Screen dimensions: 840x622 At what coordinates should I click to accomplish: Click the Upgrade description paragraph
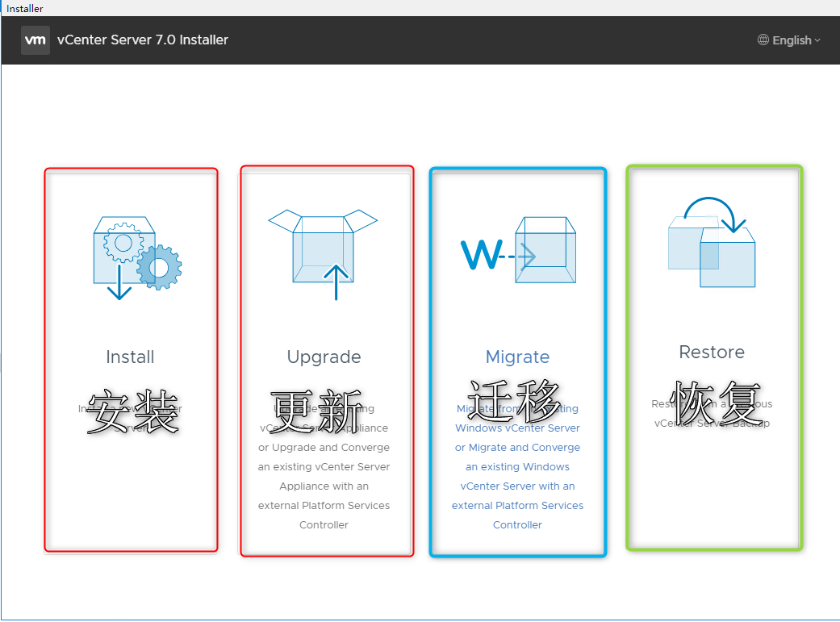[324, 466]
